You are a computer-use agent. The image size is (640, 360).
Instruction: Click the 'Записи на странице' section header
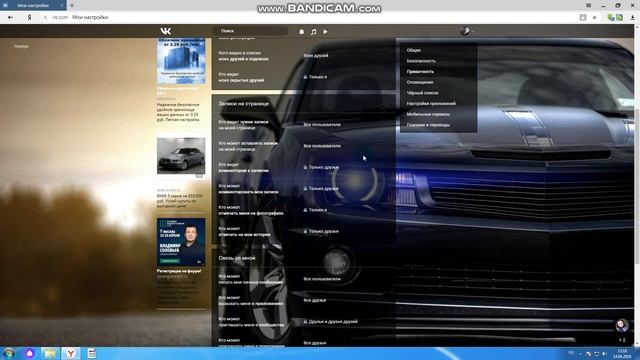[244, 104]
